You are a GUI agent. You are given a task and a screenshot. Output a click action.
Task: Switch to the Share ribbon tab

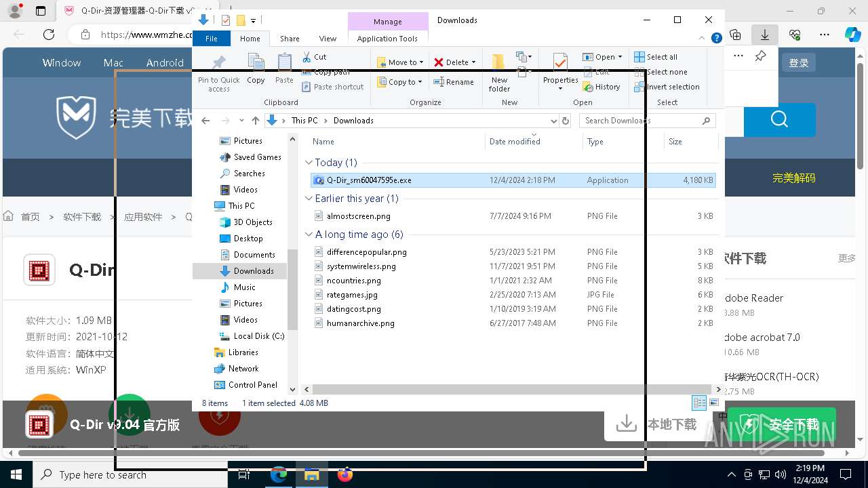tap(290, 39)
